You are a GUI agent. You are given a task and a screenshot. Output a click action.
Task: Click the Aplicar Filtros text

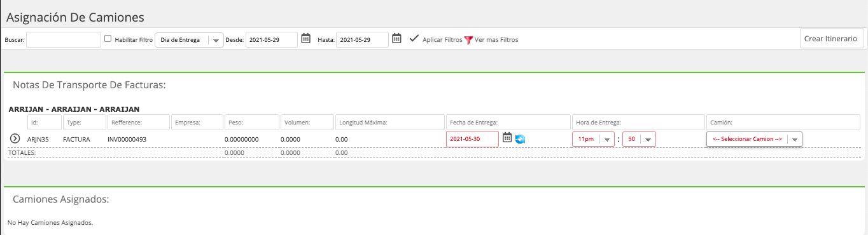(442, 39)
